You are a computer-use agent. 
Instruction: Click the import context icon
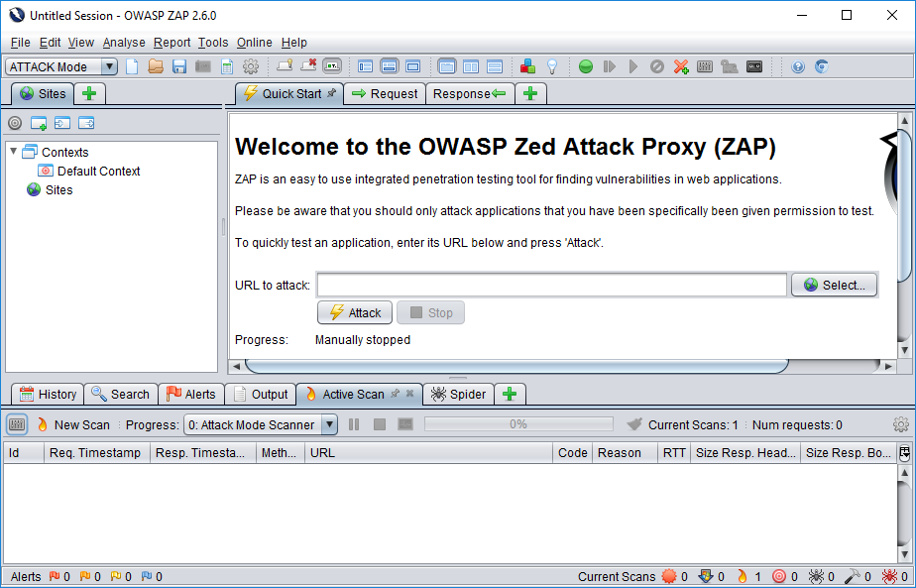point(61,123)
